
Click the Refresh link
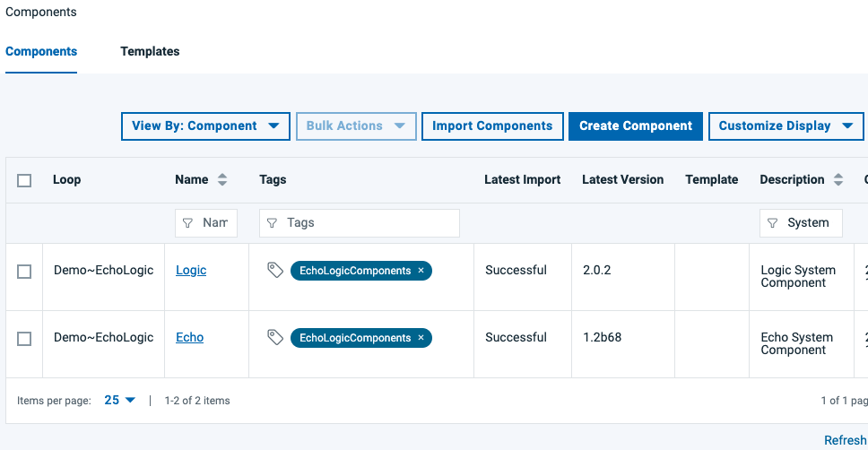(x=846, y=440)
